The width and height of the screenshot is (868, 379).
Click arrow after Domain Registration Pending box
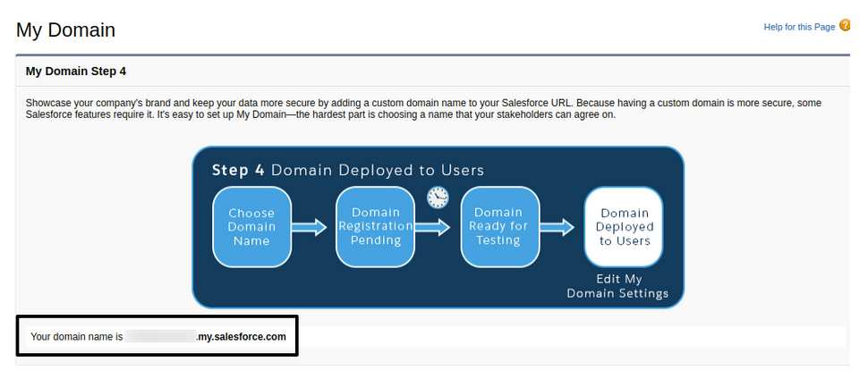coord(433,228)
